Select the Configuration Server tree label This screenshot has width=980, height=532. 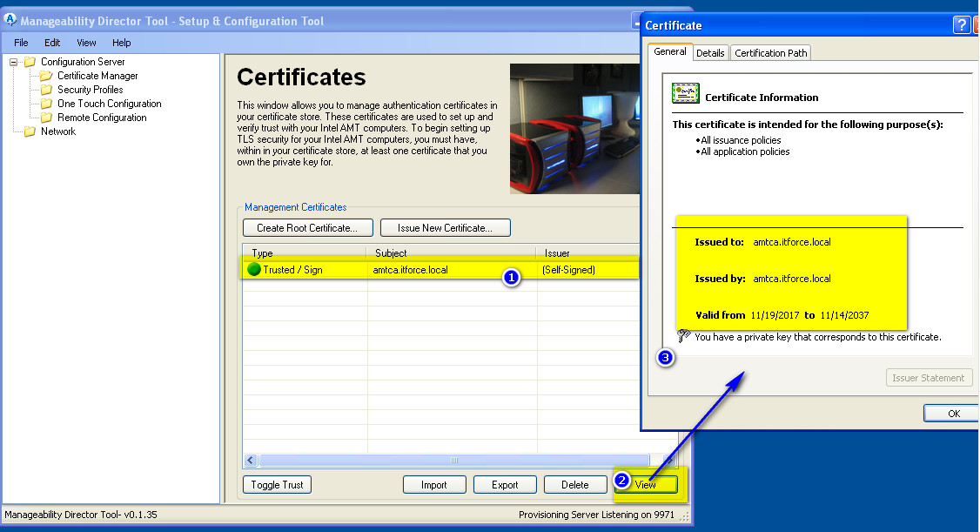point(83,61)
